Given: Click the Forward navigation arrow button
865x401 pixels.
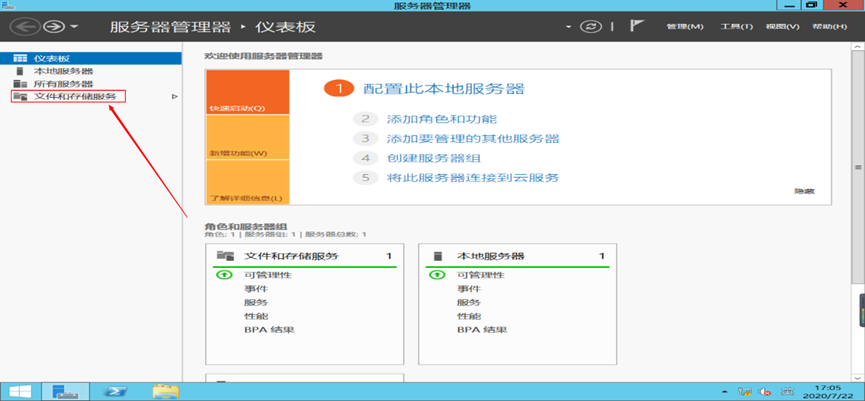Looking at the screenshot, I should pyautogui.click(x=54, y=26).
